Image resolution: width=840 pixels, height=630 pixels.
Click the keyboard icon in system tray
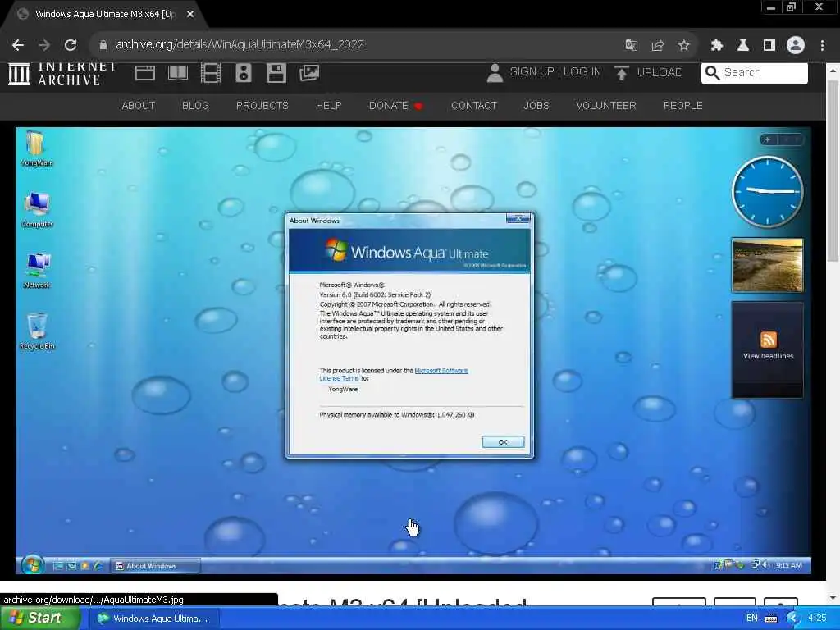point(771,619)
